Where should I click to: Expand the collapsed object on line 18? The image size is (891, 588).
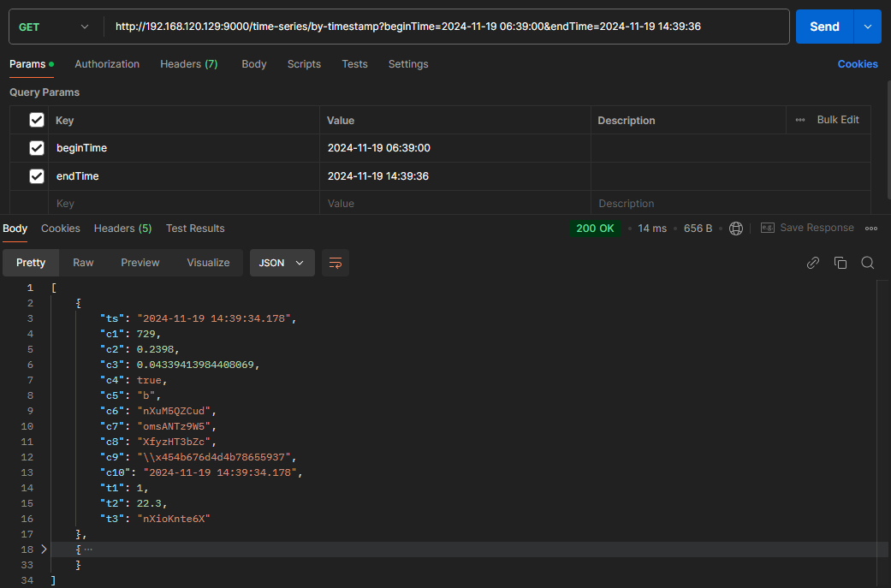click(45, 549)
